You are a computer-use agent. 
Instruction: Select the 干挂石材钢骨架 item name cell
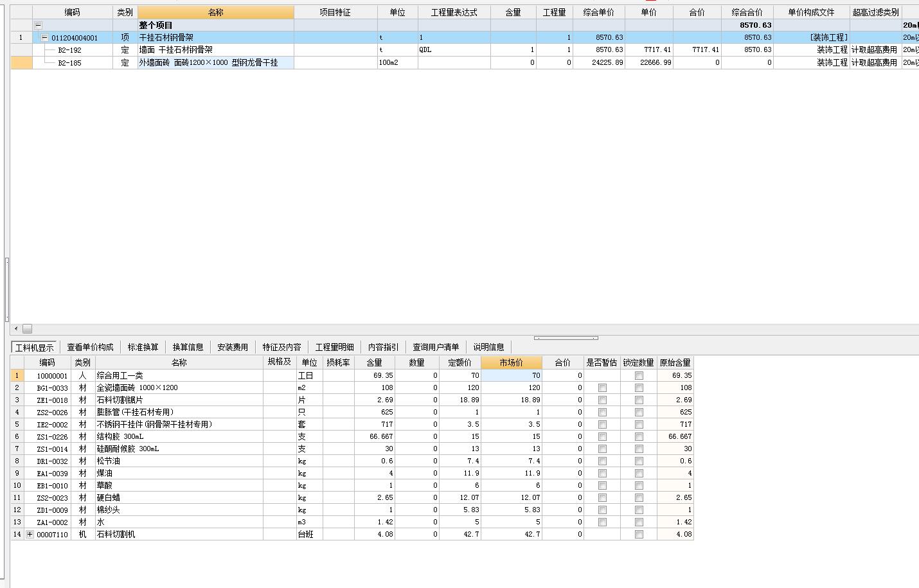click(216, 37)
